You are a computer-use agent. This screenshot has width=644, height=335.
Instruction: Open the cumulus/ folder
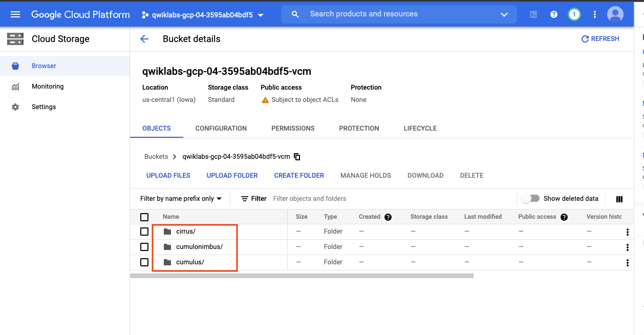point(190,262)
